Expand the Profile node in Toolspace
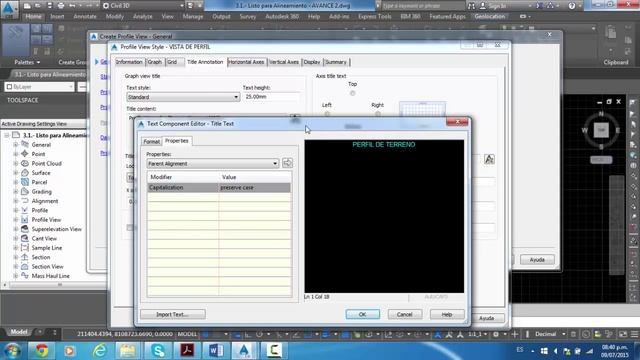Viewport: 640px width, 360px height. tap(16, 211)
